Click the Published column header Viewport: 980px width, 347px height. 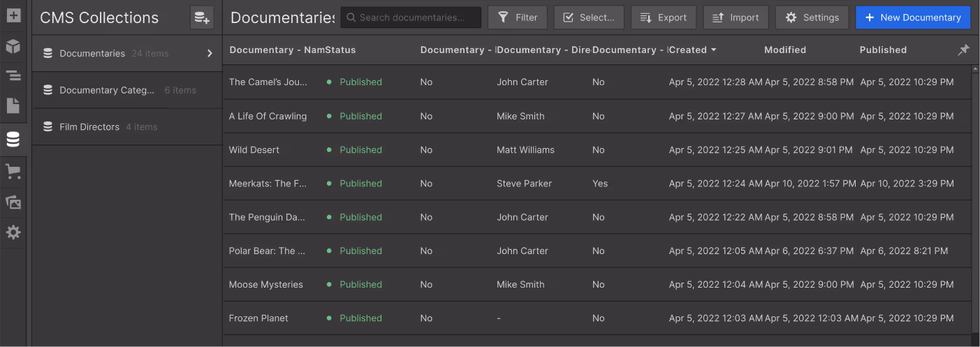pos(883,50)
